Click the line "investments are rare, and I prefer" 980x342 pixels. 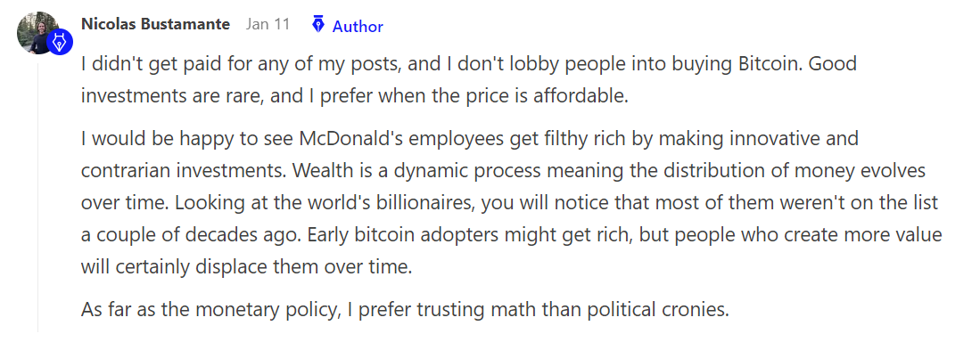click(354, 97)
